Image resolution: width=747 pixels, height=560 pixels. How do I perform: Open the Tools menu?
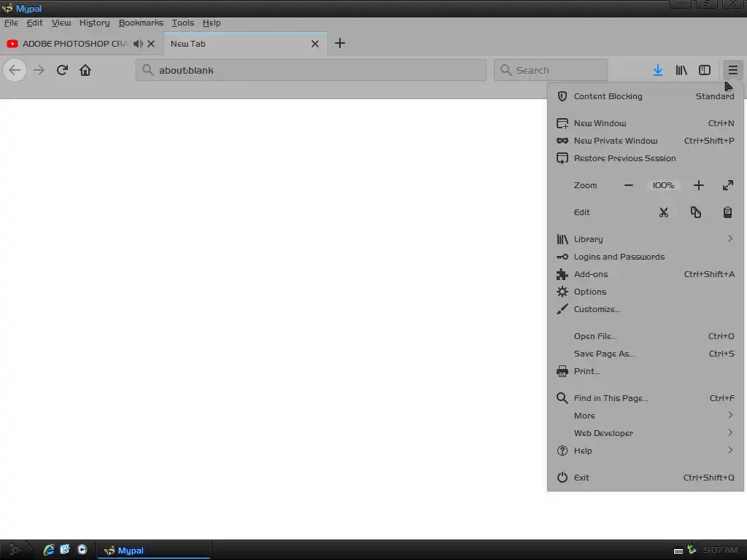pos(183,23)
